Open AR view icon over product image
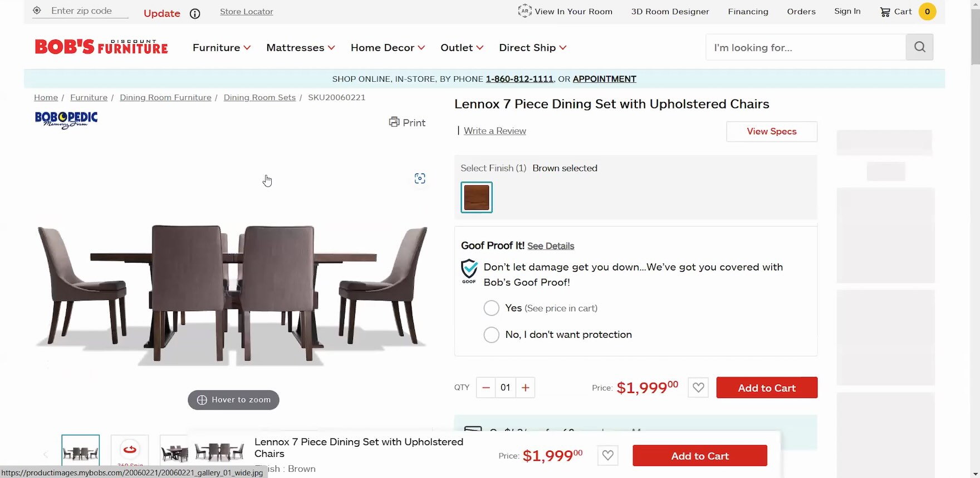980x478 pixels. coord(420,179)
